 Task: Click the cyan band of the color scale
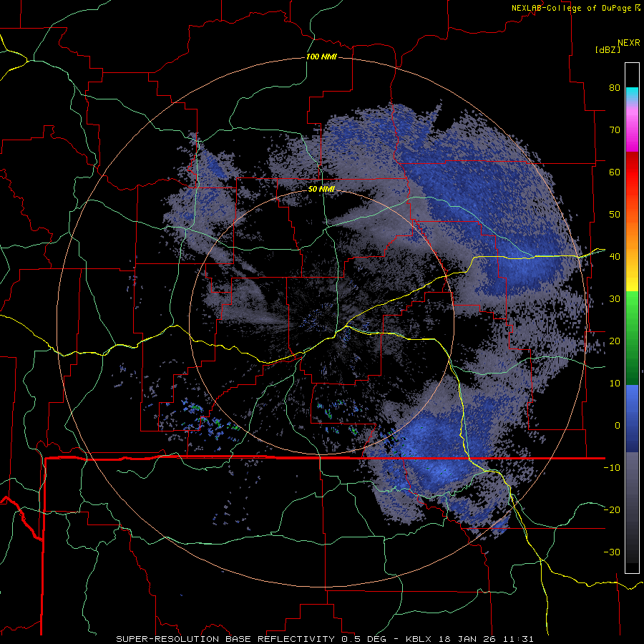(x=632, y=94)
